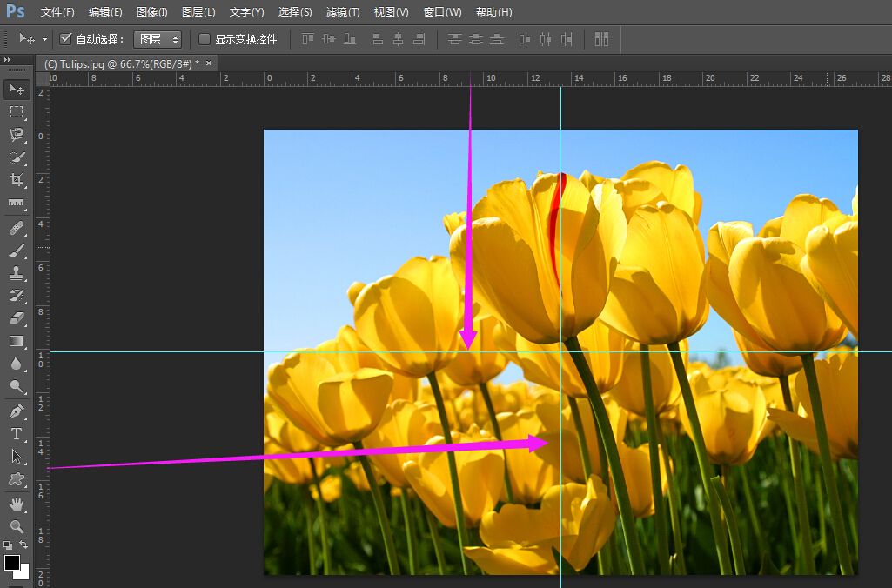
Task: Open the 文字(Y) menu
Action: (x=247, y=12)
